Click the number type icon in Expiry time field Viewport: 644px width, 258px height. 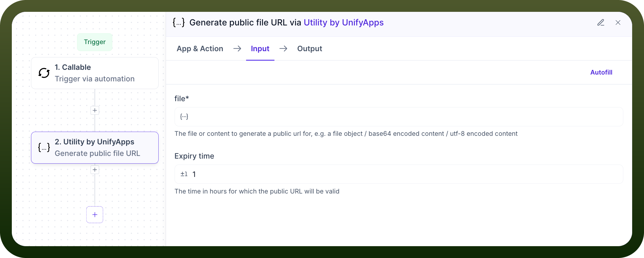[x=184, y=174]
